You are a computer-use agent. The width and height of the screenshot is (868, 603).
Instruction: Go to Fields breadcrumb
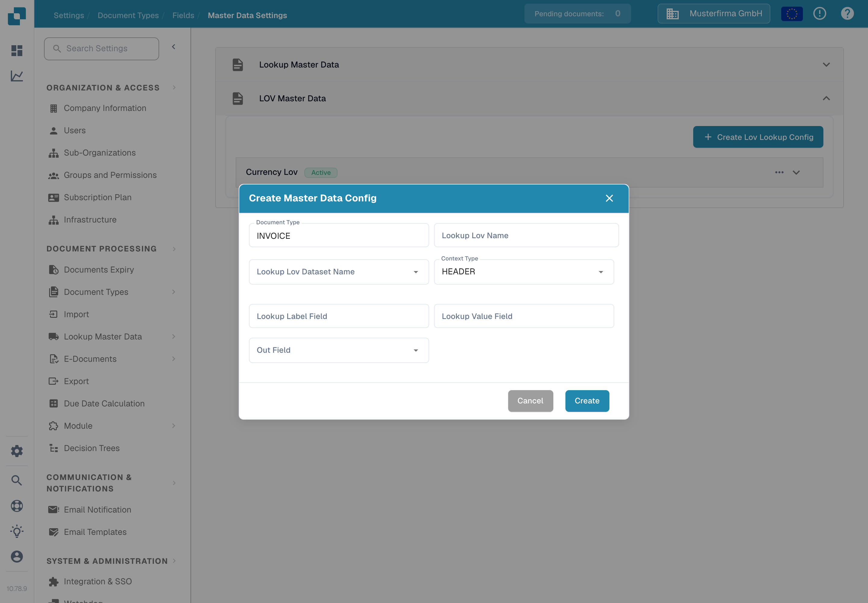click(183, 15)
